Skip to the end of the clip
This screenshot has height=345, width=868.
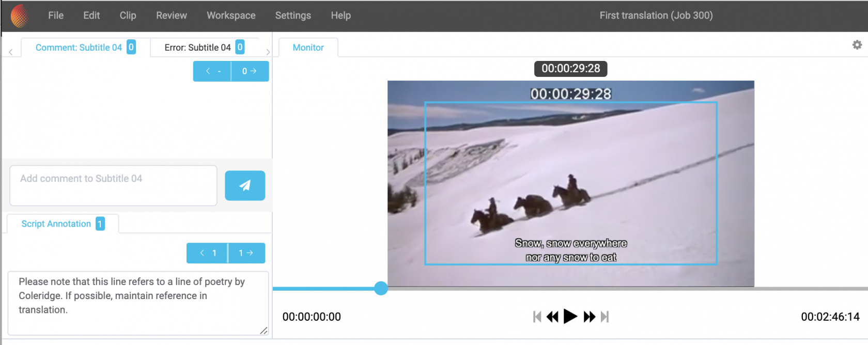pyautogui.click(x=605, y=317)
